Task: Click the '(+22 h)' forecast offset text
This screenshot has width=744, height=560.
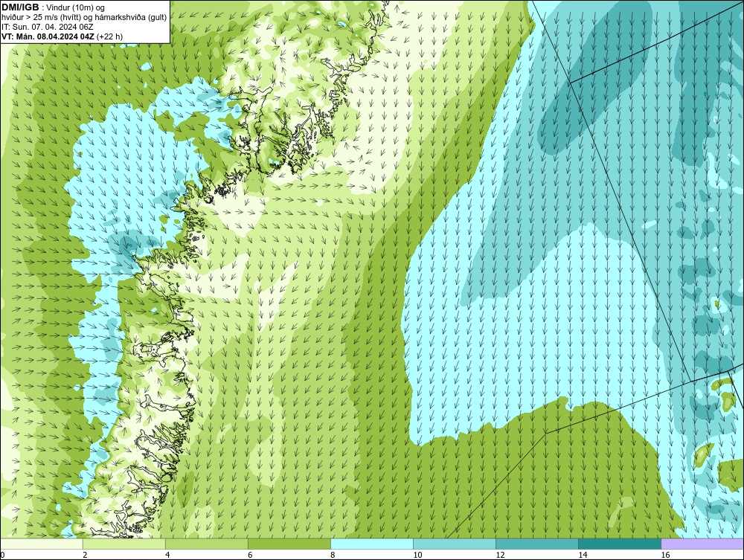Action: click(109, 36)
